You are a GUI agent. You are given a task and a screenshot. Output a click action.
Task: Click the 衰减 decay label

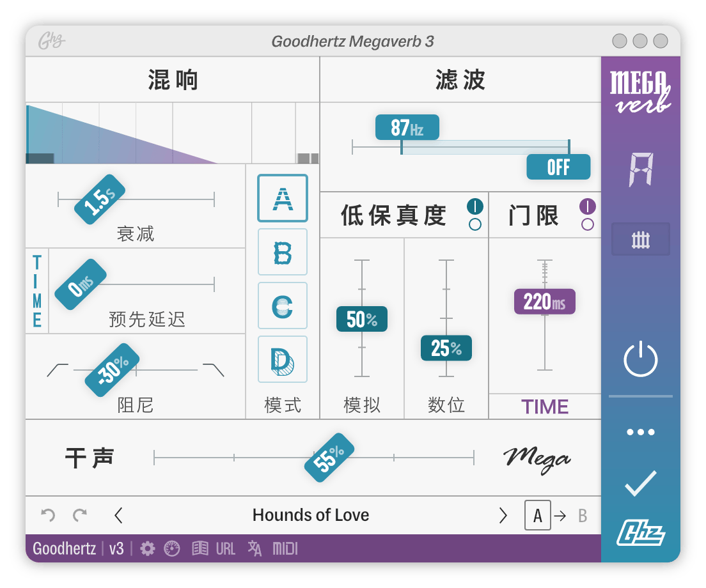point(136,234)
